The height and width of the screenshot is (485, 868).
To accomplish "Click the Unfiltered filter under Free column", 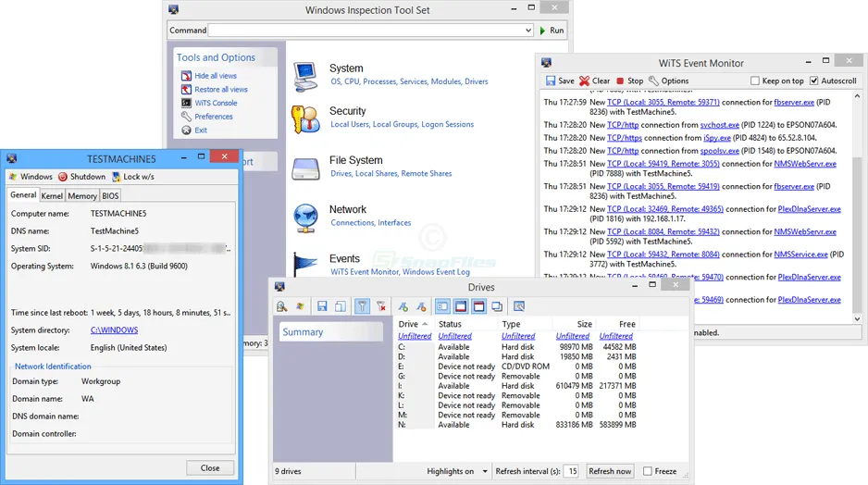I will pyautogui.click(x=615, y=336).
